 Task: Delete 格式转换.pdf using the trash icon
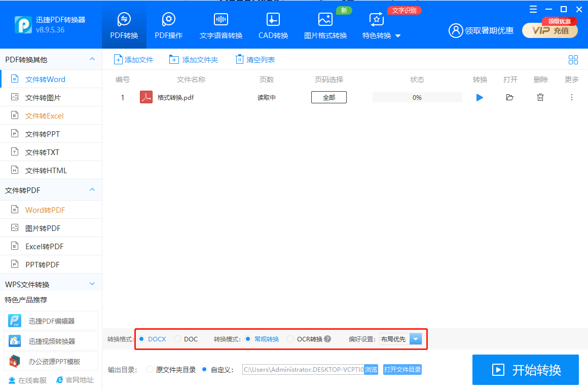pos(540,97)
